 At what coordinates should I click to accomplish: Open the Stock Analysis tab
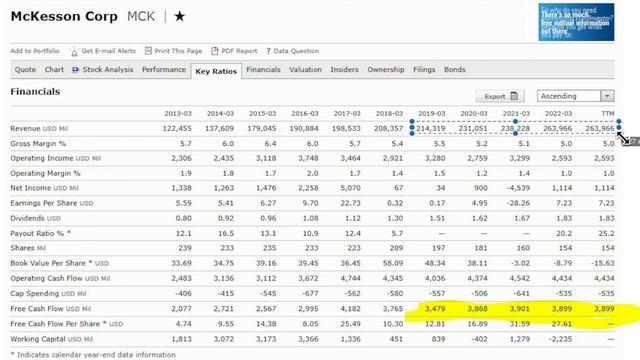click(108, 69)
